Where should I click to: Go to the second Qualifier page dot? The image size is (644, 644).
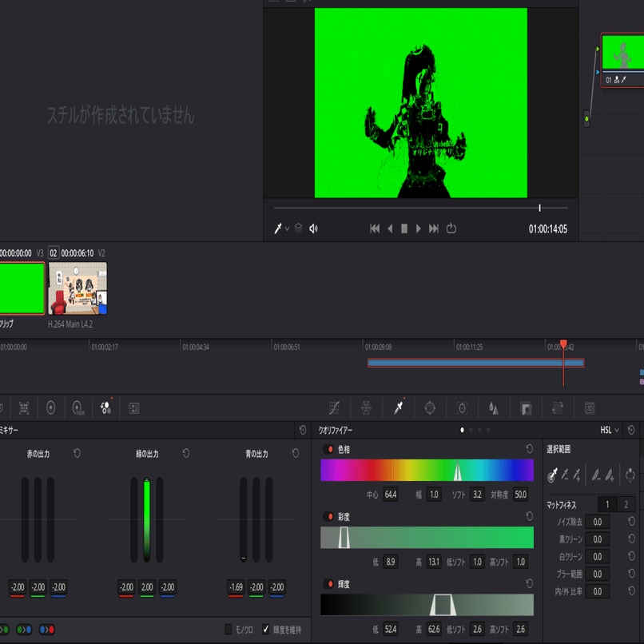pyautogui.click(x=470, y=429)
